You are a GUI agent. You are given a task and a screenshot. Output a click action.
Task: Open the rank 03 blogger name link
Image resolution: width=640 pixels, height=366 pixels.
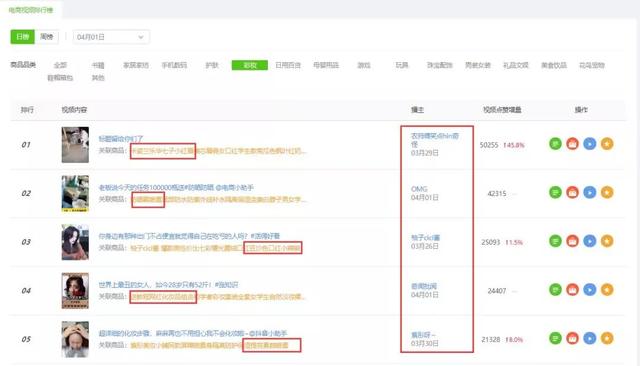point(425,238)
